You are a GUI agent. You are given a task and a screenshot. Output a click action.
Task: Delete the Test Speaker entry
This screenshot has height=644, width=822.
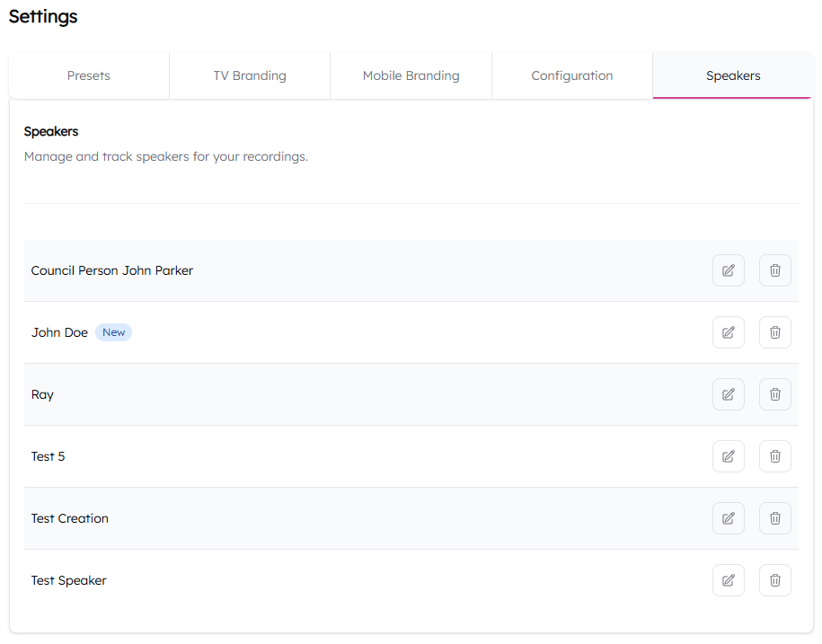[775, 580]
